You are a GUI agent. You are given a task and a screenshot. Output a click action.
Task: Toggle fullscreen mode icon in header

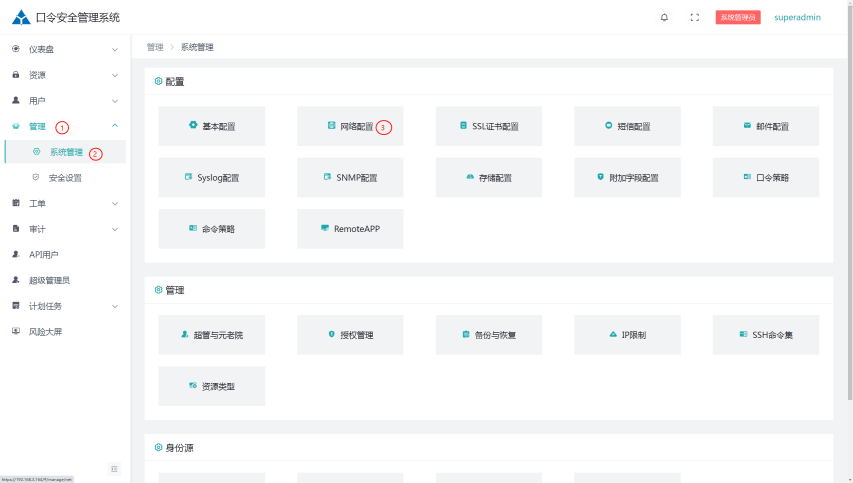click(x=695, y=17)
